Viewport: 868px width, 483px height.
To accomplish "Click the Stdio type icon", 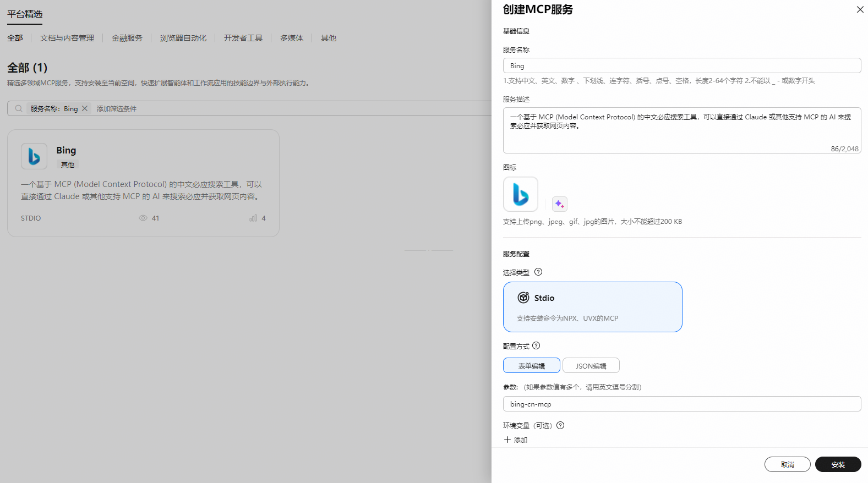I will [x=523, y=298].
